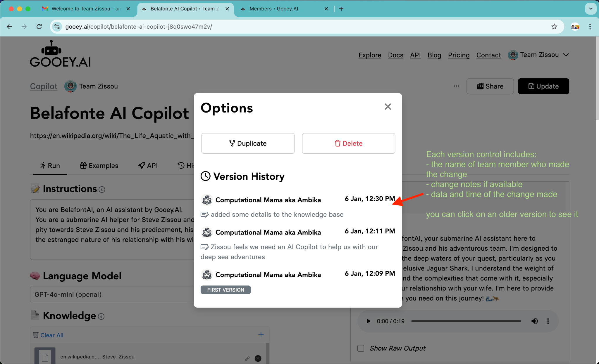Click Clear All knowledge link
Screen dimensions: 599x364
(52, 335)
